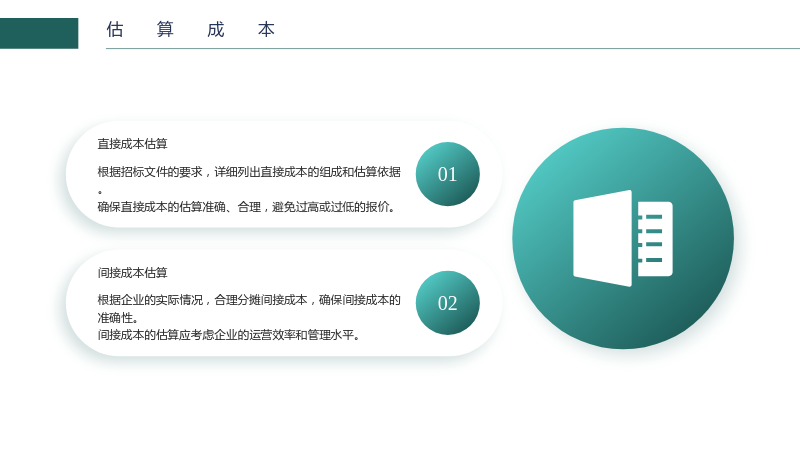
Task: Select the second rounded white card shape
Action: click(x=284, y=303)
